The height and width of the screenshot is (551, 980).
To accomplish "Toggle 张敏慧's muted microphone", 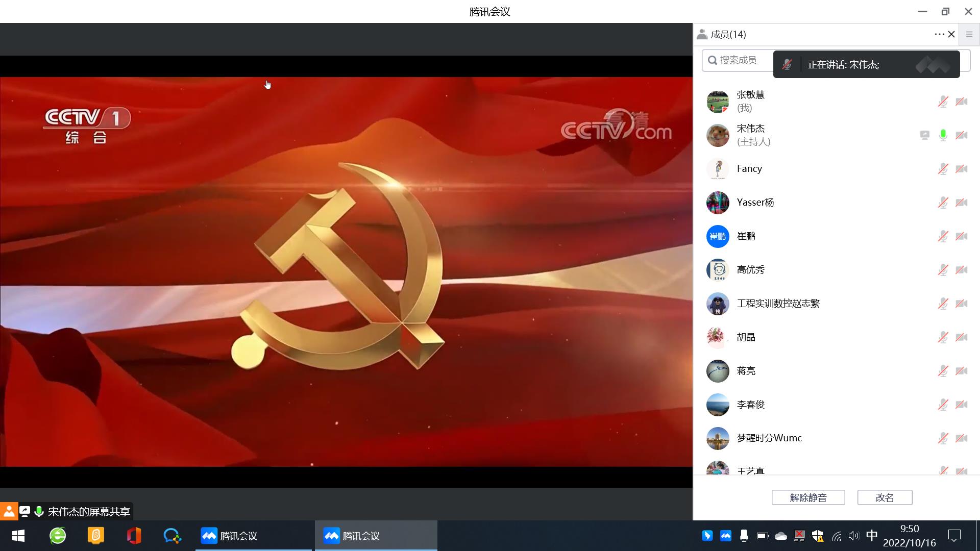I will (943, 102).
